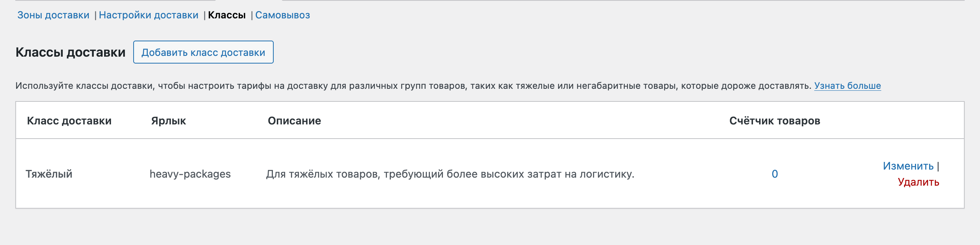Switch to the Настройки доставки tab
Viewport: 980px width, 245px height.
[149, 15]
